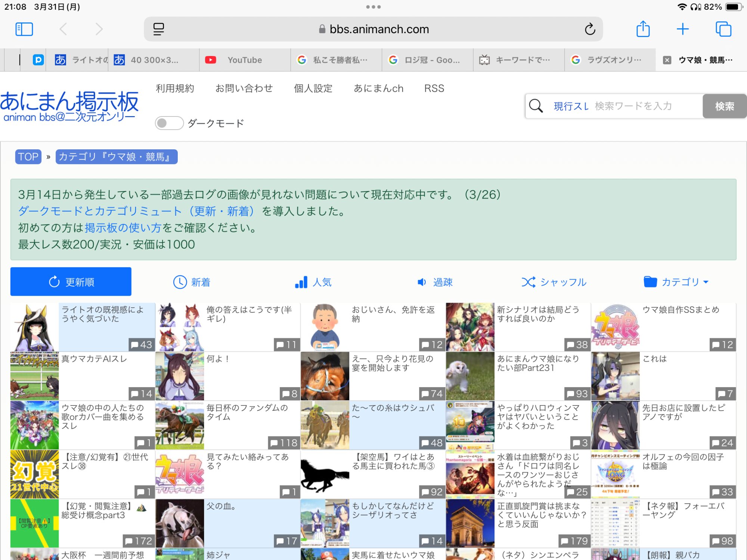Viewport: 747px width, 560px height.
Task: Sort threads by 人気
Action: (313, 282)
